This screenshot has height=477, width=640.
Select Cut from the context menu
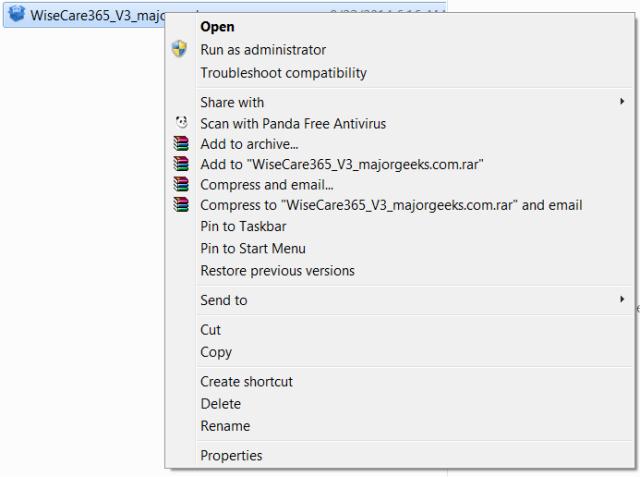click(210, 330)
